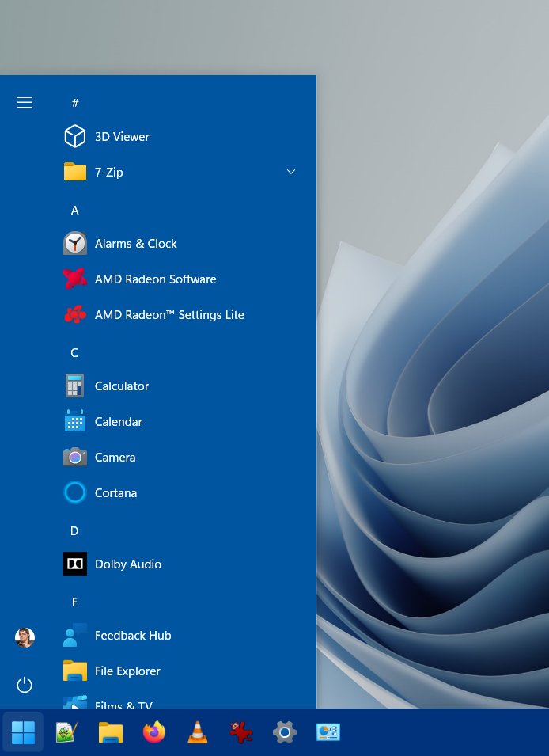This screenshot has width=549, height=756.
Task: Click the Windows Start button
Action: 23,732
